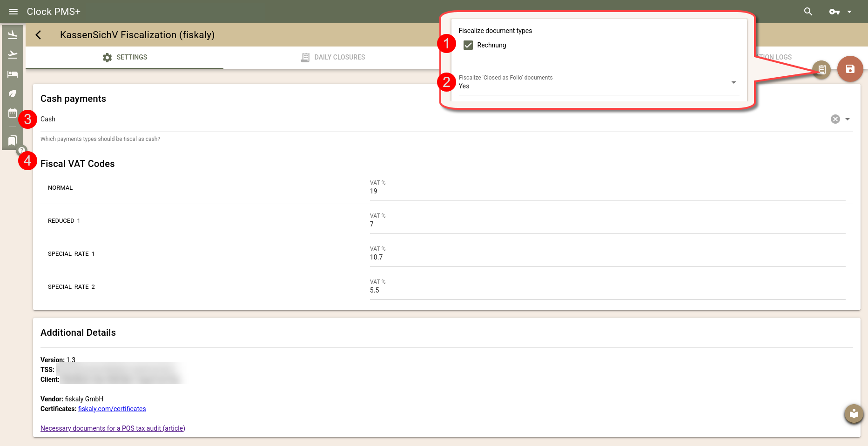Open the fiskaly.com/certificates link
Viewport: 868px width, 446px height.
point(112,409)
